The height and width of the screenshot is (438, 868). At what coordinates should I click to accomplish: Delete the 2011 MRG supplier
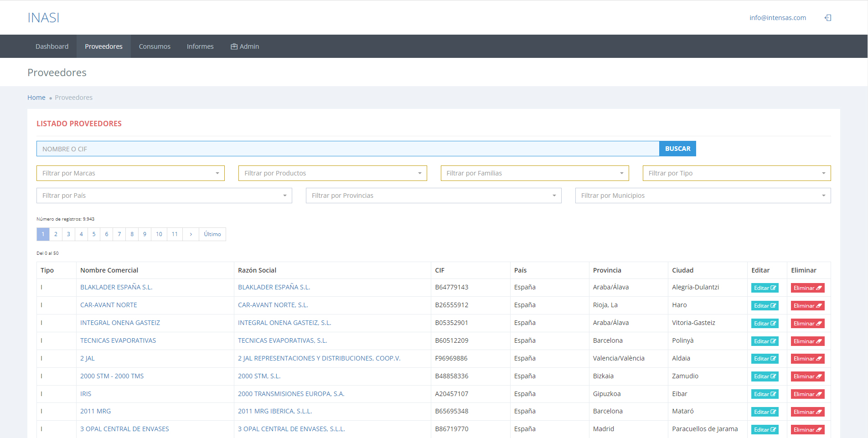coord(807,412)
